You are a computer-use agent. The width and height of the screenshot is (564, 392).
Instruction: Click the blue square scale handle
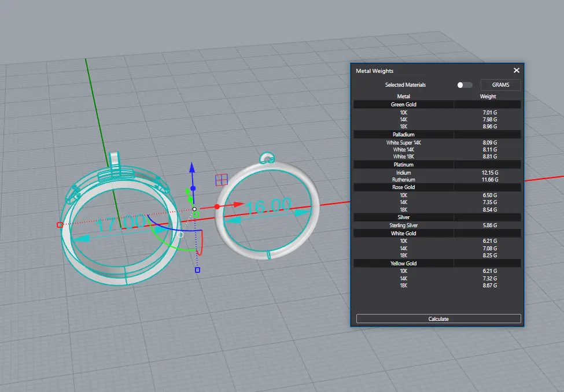pyautogui.click(x=197, y=270)
